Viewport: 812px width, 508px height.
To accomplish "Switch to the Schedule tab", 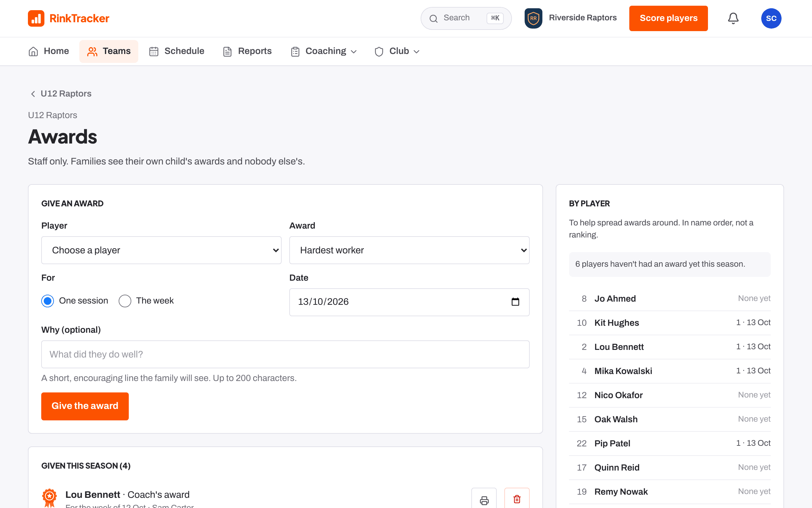I will [176, 51].
